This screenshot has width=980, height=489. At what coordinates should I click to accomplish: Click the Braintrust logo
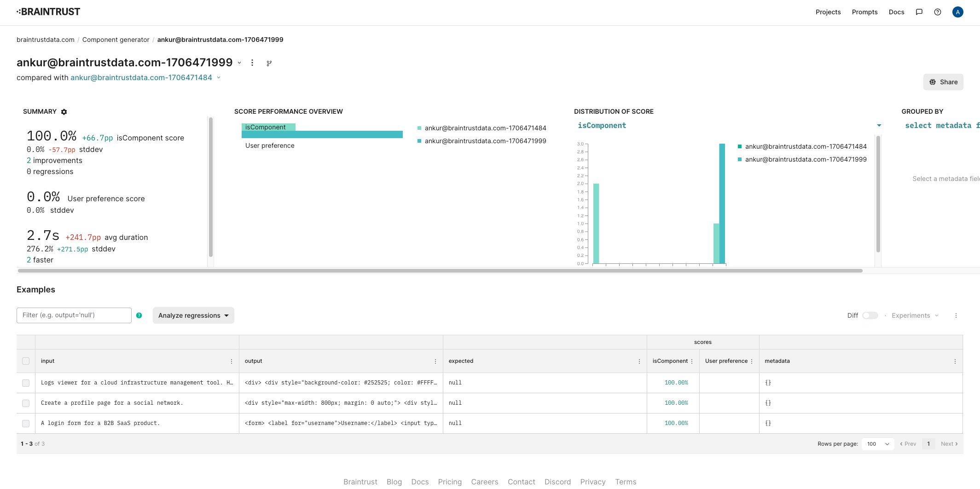click(48, 12)
